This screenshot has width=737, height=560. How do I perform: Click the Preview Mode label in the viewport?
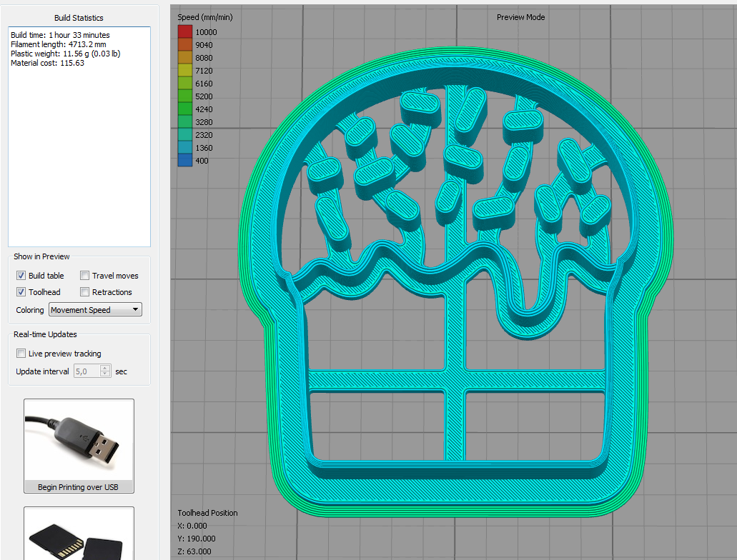coord(520,17)
